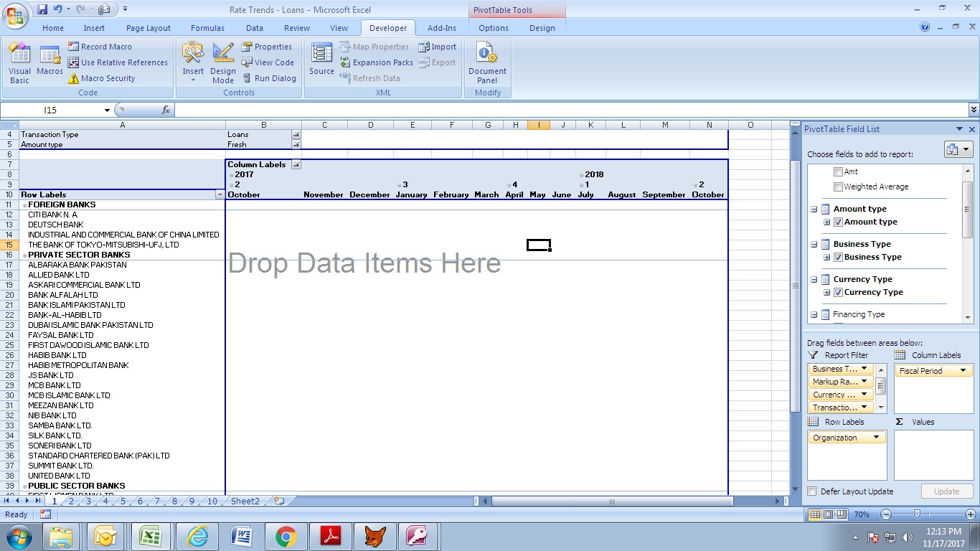This screenshot has height=551, width=980.
Task: Save workbook from Quick Access Toolbar
Action: (x=42, y=9)
